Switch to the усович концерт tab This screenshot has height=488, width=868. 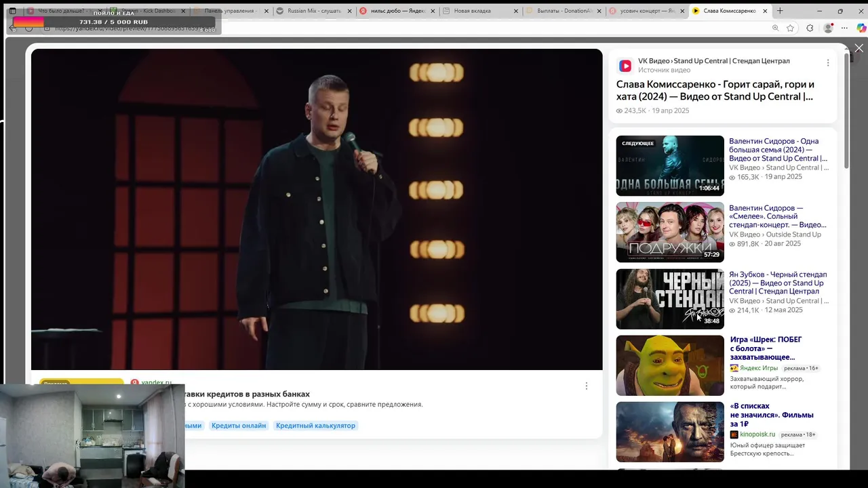tap(646, 11)
